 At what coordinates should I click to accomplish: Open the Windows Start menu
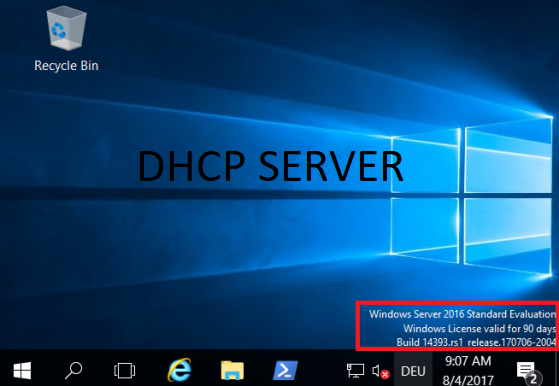coord(22,371)
